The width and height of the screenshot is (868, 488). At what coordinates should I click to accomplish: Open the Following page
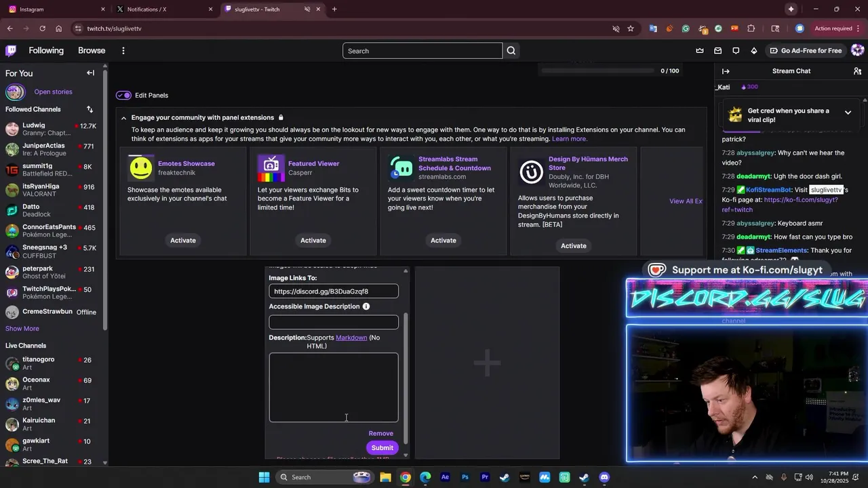point(46,51)
